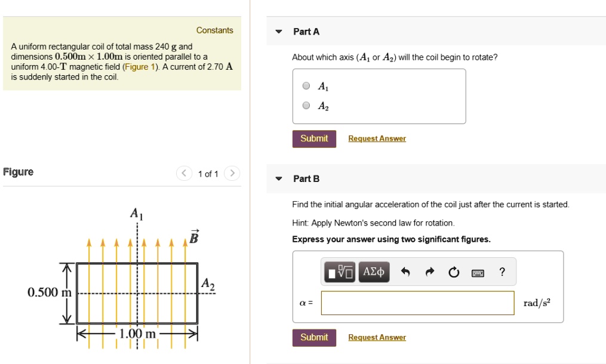Submit the Part A answer
Viewport: 606px width, 364px height.
point(314,138)
